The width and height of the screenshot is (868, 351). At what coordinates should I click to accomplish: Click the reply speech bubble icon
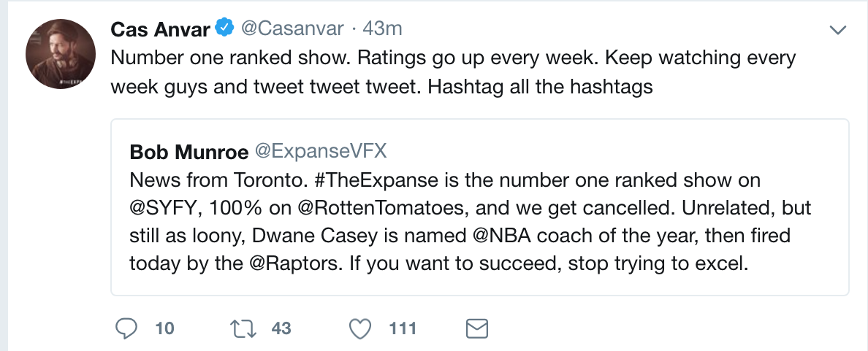[127, 329]
